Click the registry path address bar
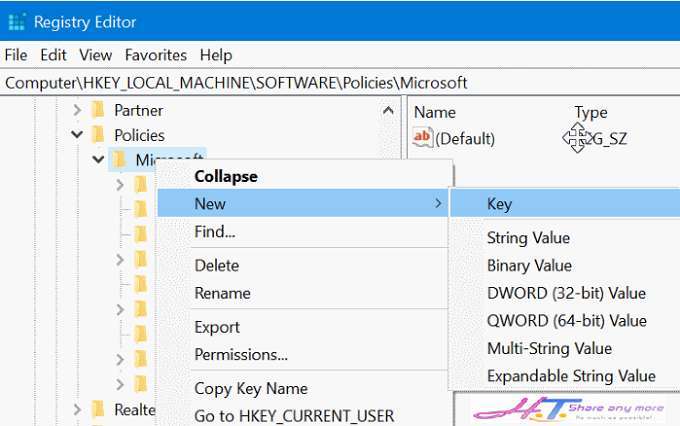Image resolution: width=680 pixels, height=426 pixels. (x=340, y=82)
